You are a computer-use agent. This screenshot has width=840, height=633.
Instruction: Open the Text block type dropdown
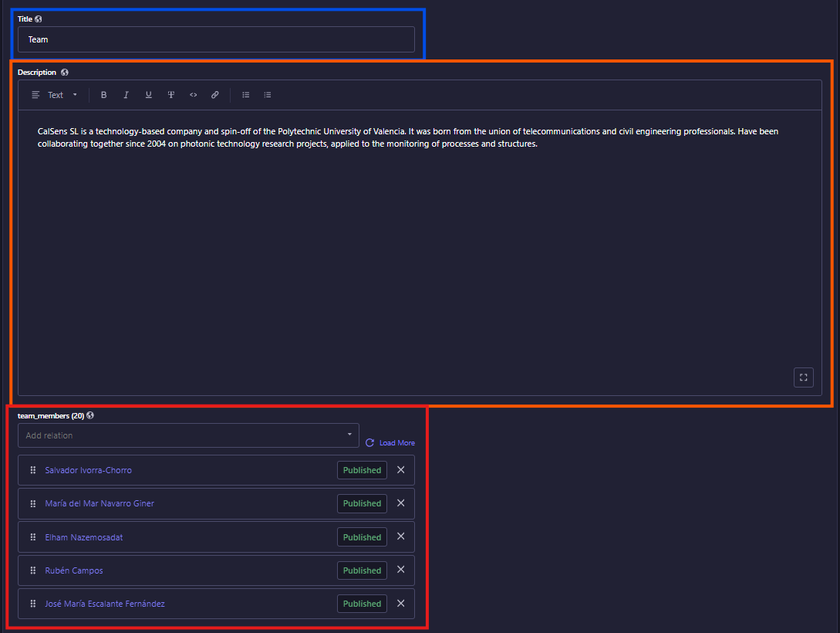coord(55,95)
